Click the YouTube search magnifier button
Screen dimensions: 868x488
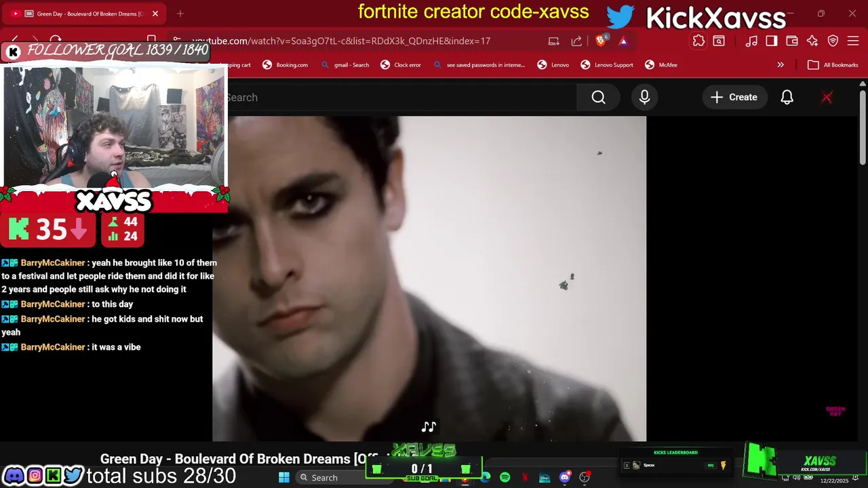click(x=598, y=98)
